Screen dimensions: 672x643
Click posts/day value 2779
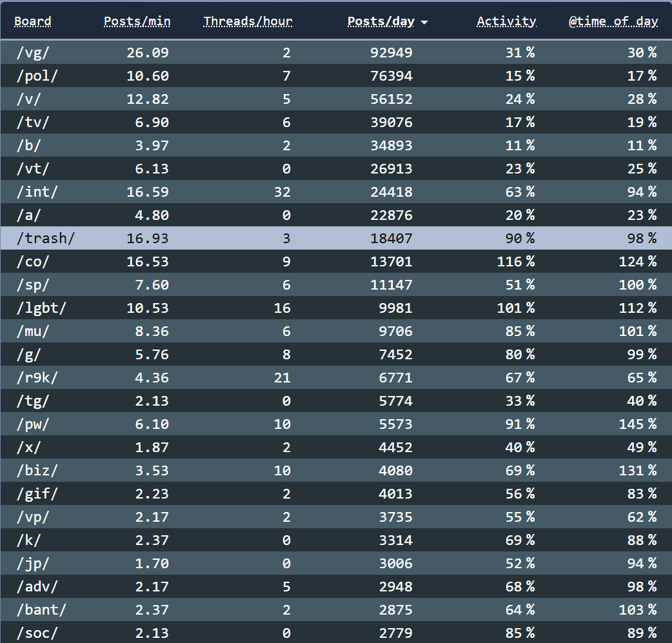[x=395, y=633]
